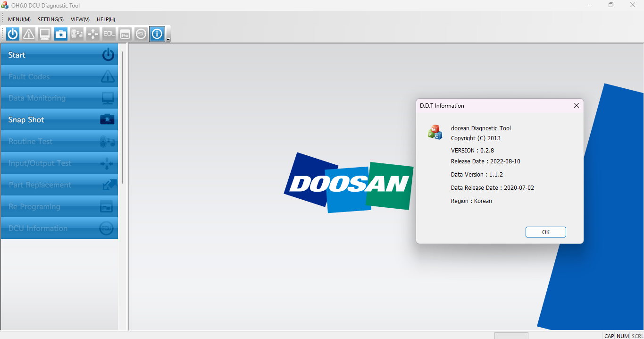This screenshot has width=644, height=339.
Task: Click OK in D.D.T Information dialog
Action: click(x=546, y=232)
